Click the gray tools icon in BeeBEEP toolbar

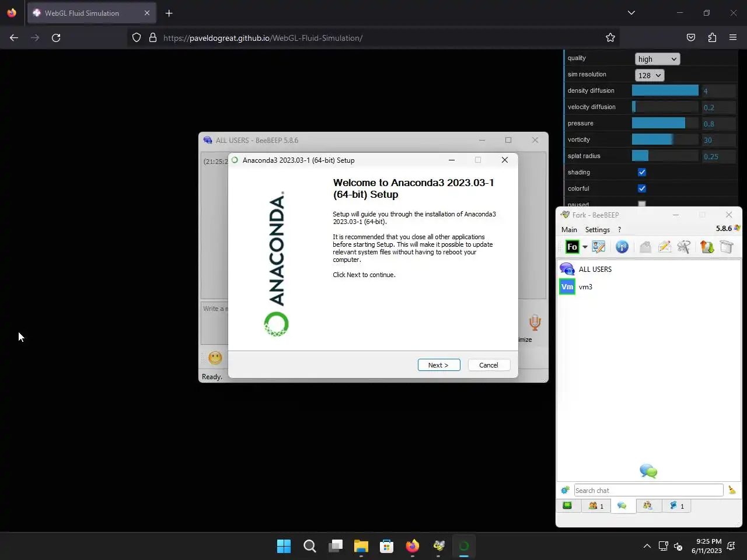[x=684, y=247]
